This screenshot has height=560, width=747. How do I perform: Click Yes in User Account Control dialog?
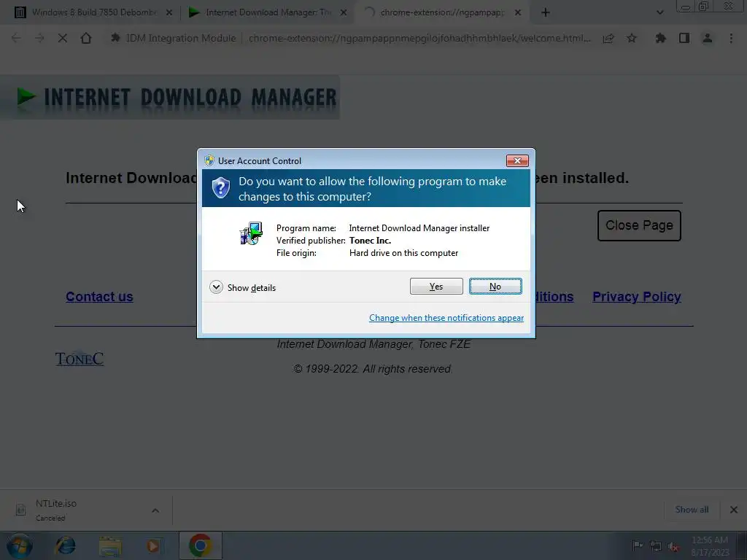tap(436, 286)
